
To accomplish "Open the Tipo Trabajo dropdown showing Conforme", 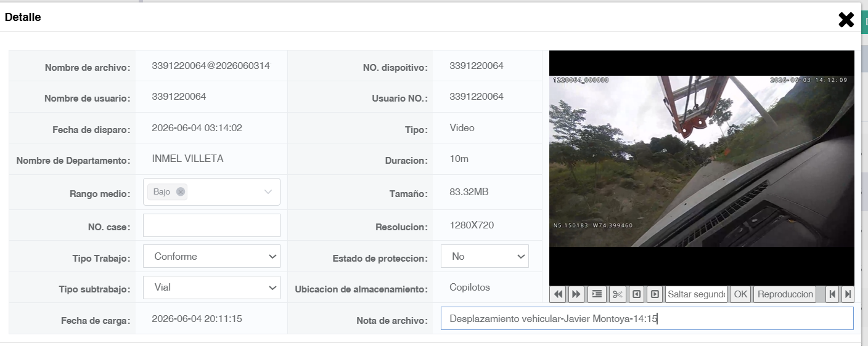I will point(211,256).
